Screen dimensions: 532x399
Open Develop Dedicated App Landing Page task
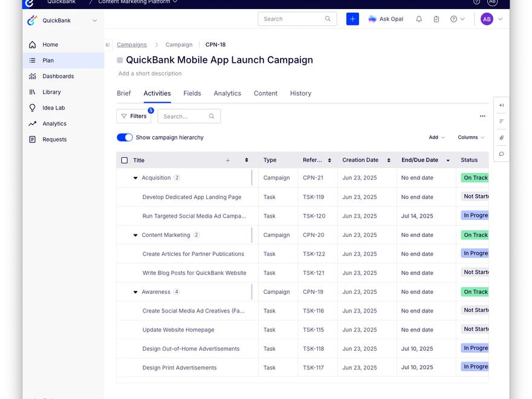[192, 197]
